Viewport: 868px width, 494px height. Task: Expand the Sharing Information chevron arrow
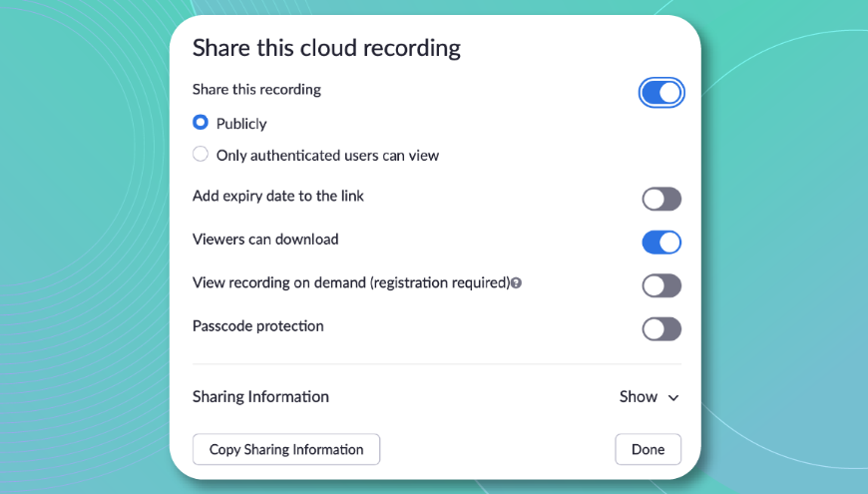click(673, 398)
